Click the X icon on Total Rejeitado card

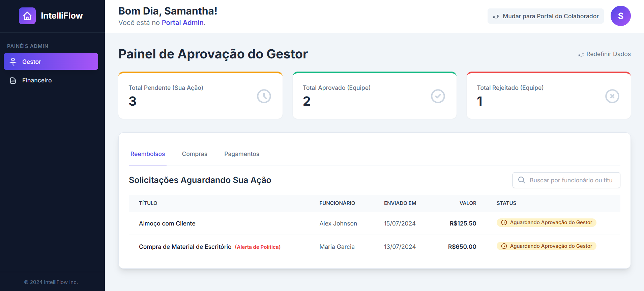pyautogui.click(x=612, y=96)
